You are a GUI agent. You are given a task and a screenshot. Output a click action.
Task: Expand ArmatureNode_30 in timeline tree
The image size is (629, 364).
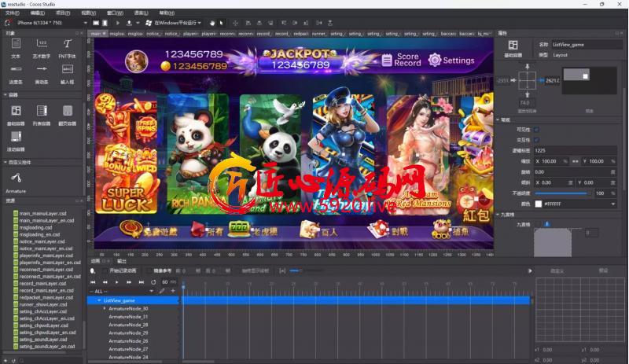tap(105, 309)
